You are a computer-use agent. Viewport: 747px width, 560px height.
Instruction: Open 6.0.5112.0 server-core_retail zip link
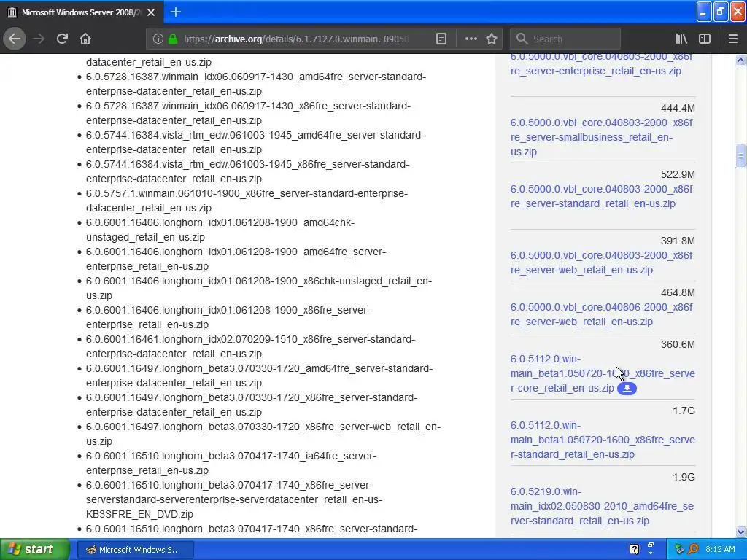(x=602, y=373)
